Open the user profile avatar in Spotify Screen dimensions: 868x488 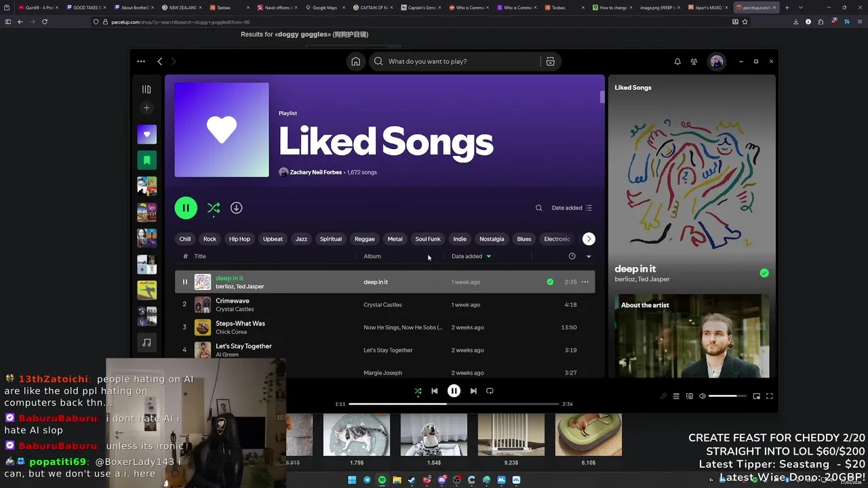(x=717, y=62)
